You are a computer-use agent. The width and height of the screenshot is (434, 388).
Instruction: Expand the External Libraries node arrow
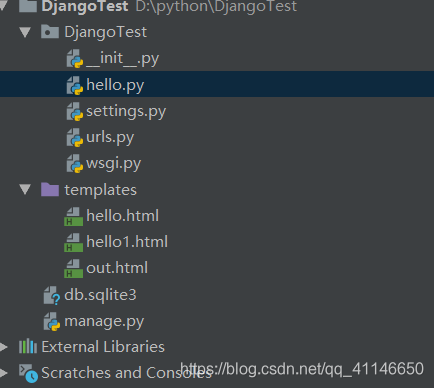click(x=4, y=347)
